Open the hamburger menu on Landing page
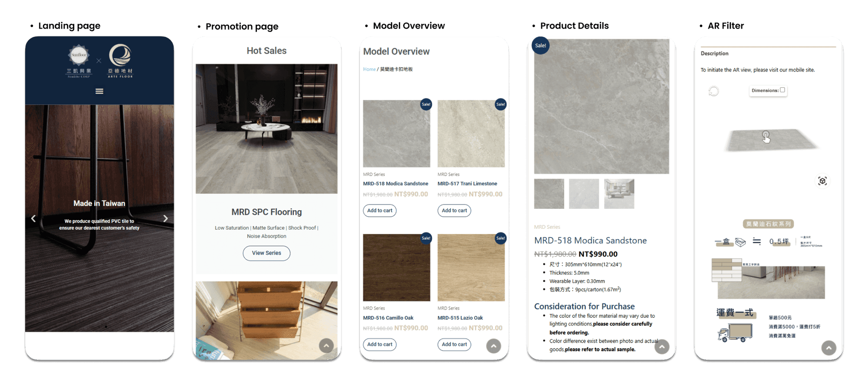Viewport: 868px width, 379px height. pos(99,91)
